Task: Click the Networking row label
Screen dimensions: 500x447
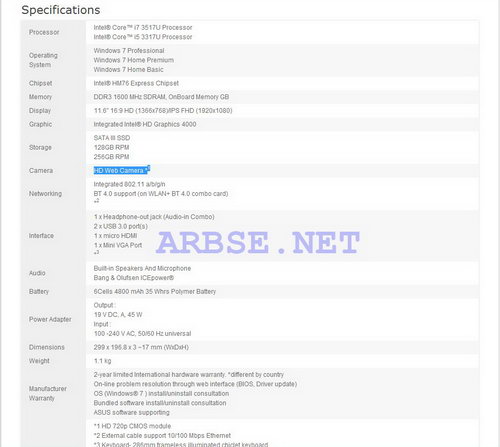Action: click(45, 193)
